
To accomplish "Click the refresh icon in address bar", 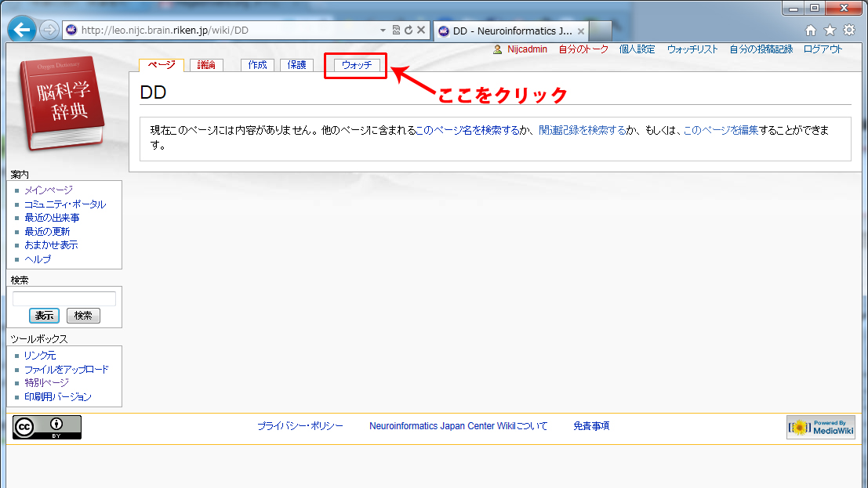I will pyautogui.click(x=409, y=31).
